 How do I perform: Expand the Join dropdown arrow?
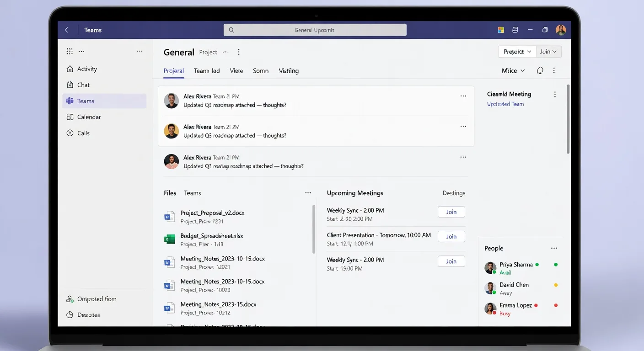[554, 51]
